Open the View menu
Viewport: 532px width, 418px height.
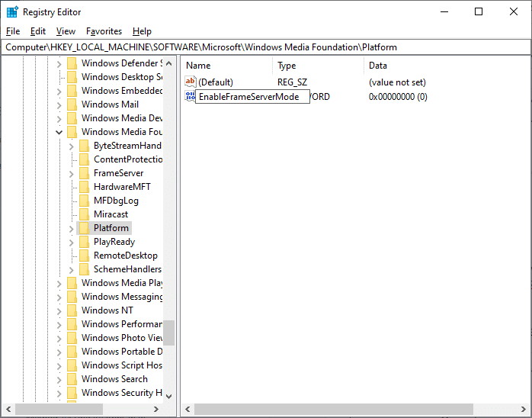point(66,31)
